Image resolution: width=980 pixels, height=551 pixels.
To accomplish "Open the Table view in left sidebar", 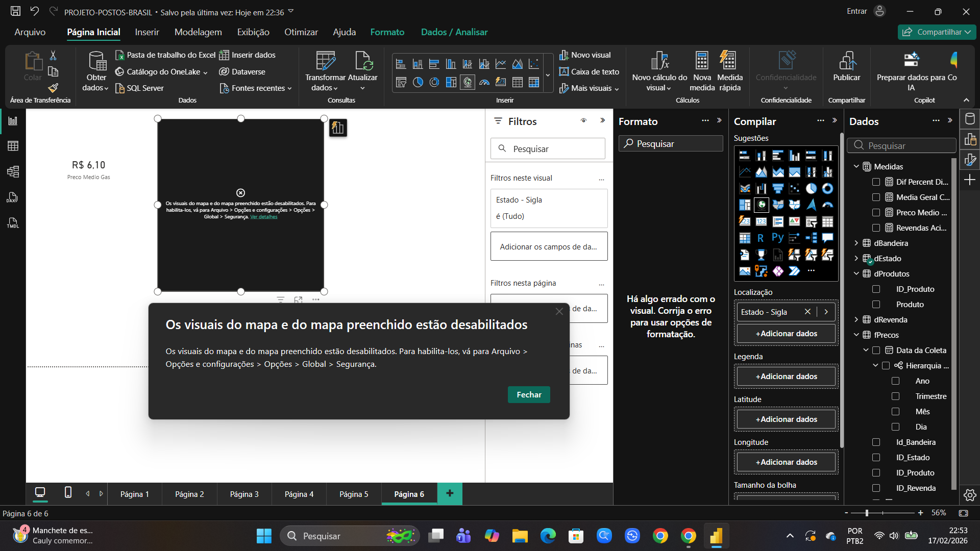I will click(13, 146).
